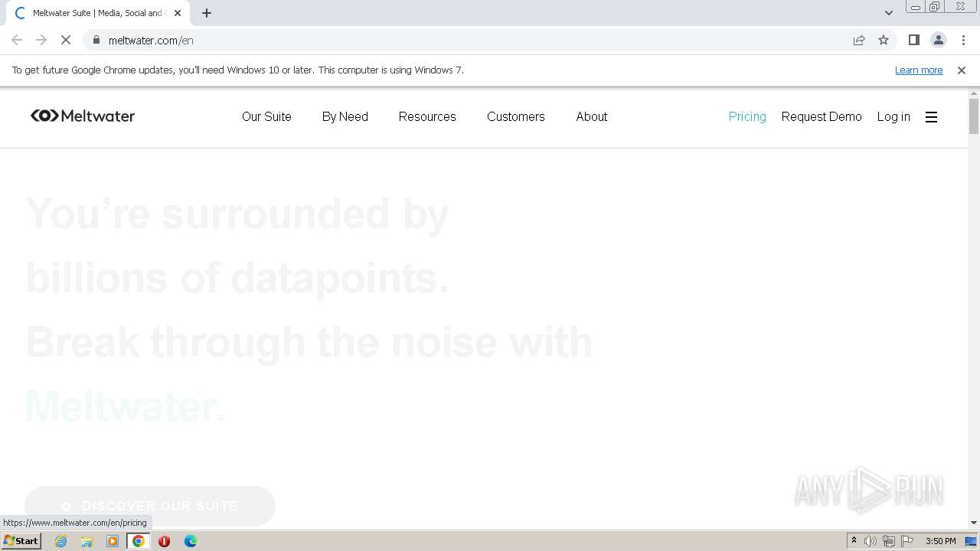
Task: Open the tab search dropdown arrow
Action: coord(888,13)
